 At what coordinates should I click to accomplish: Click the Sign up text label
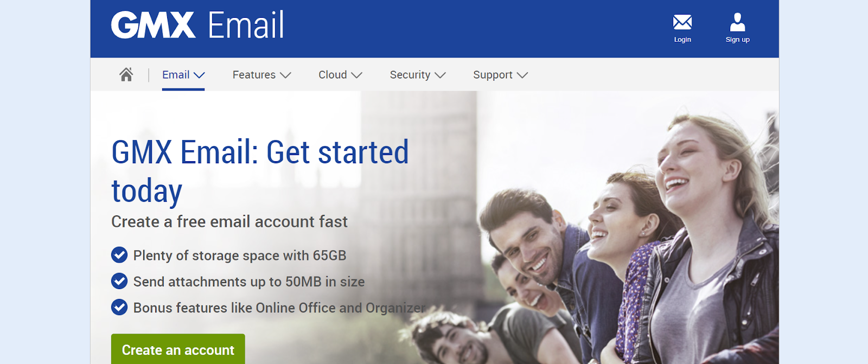click(737, 40)
